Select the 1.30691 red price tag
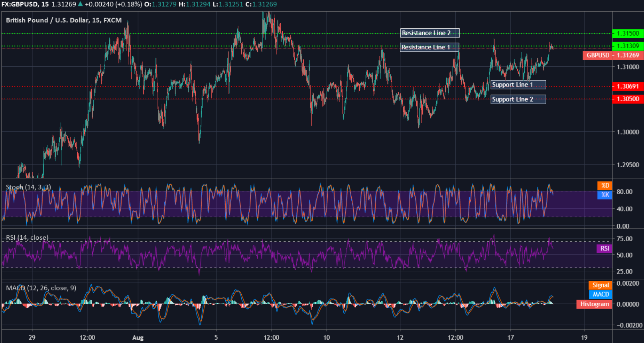The image size is (644, 343). tap(628, 86)
